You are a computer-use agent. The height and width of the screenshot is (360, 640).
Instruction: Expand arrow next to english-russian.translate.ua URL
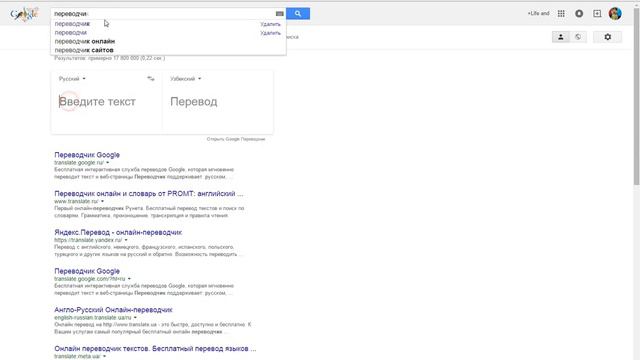135,318
